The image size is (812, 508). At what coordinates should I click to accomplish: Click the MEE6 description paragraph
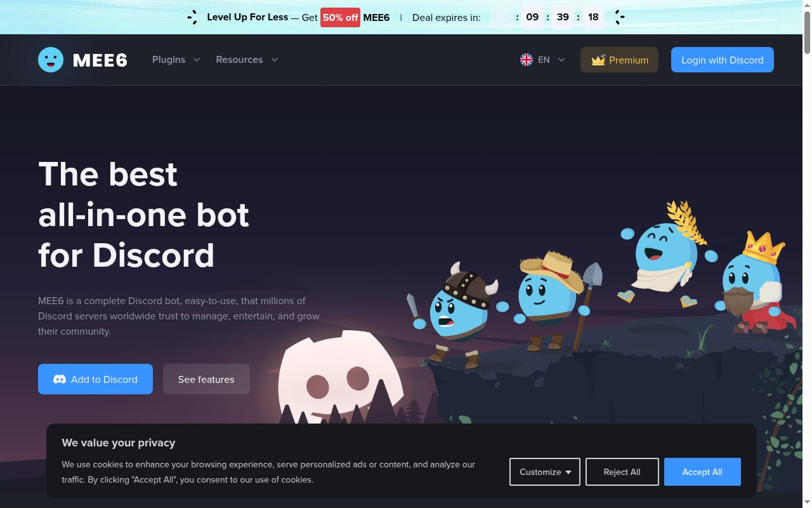(179, 316)
